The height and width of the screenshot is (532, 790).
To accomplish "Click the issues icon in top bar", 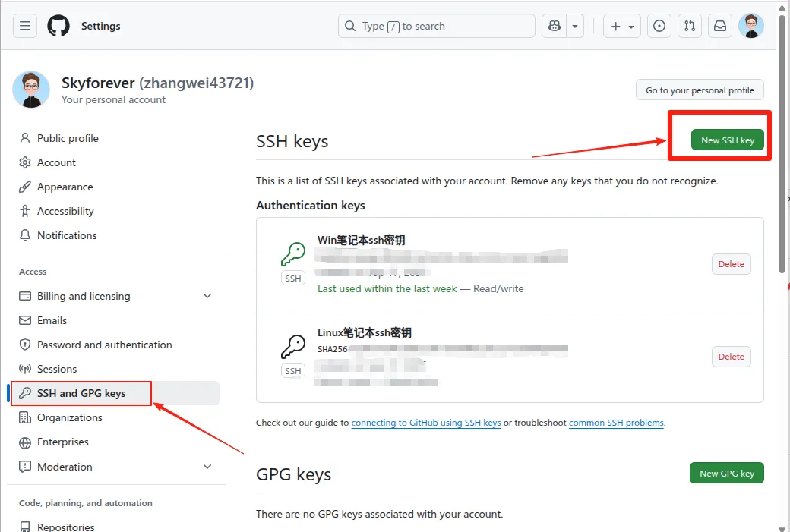I will click(659, 25).
